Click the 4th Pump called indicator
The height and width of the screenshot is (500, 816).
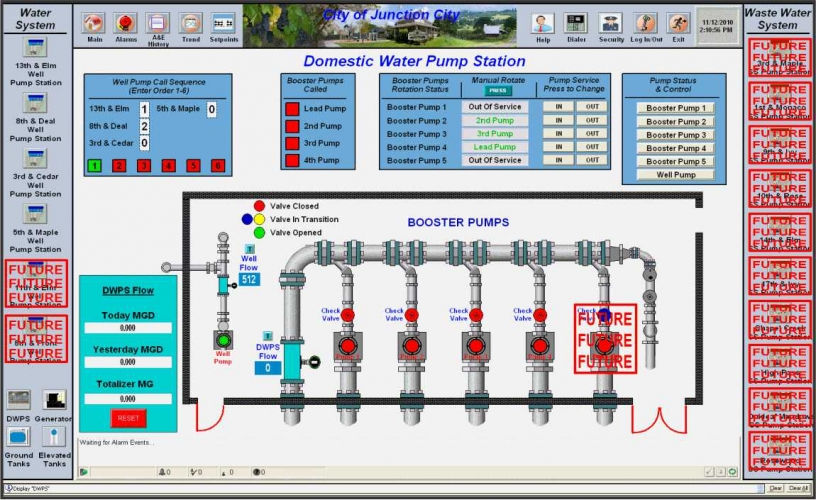pos(292,160)
